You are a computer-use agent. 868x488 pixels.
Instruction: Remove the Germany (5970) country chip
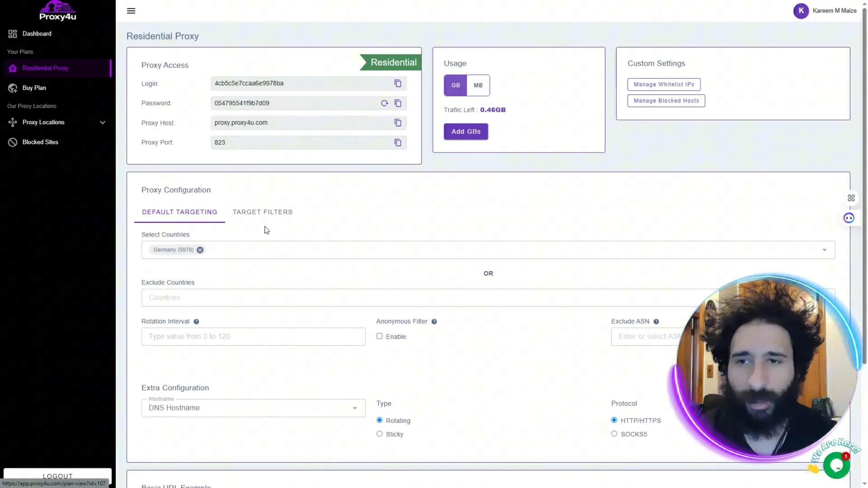click(200, 250)
